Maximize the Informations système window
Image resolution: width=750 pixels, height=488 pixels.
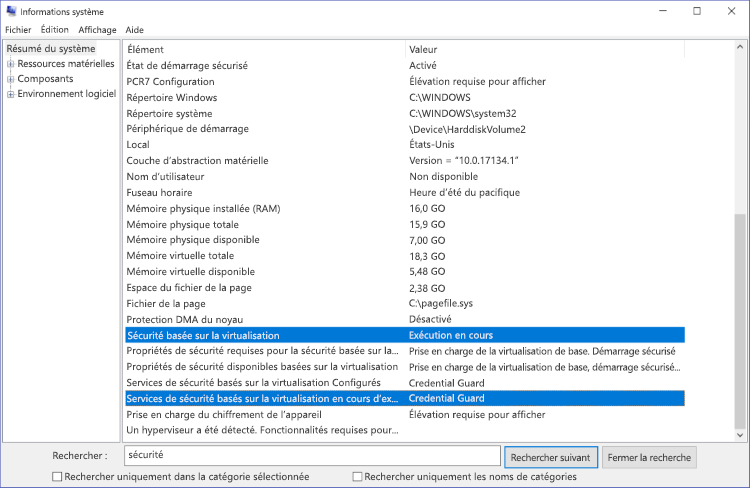tap(697, 11)
